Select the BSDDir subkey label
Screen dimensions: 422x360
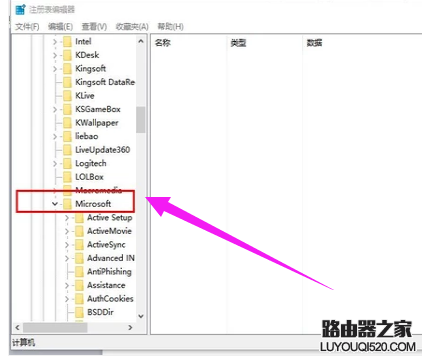pos(100,312)
